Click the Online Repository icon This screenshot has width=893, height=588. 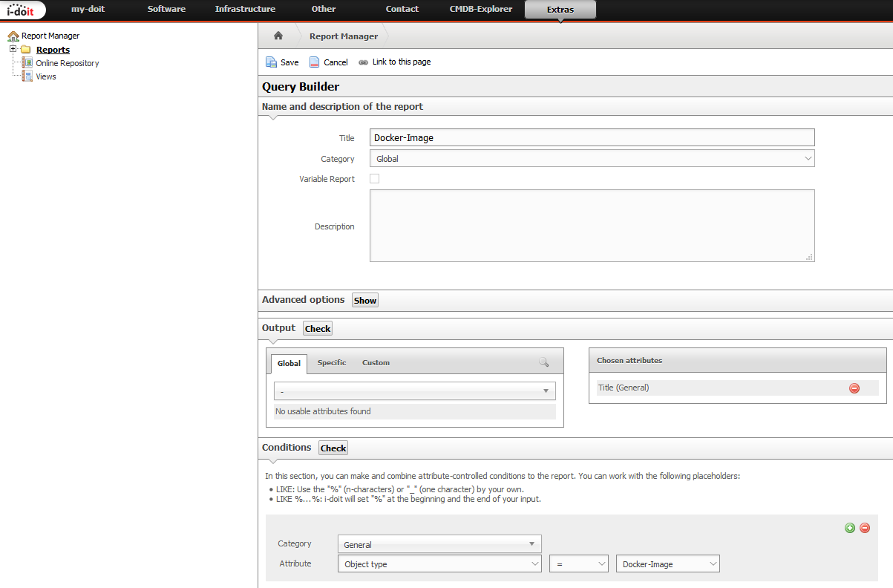coord(27,63)
